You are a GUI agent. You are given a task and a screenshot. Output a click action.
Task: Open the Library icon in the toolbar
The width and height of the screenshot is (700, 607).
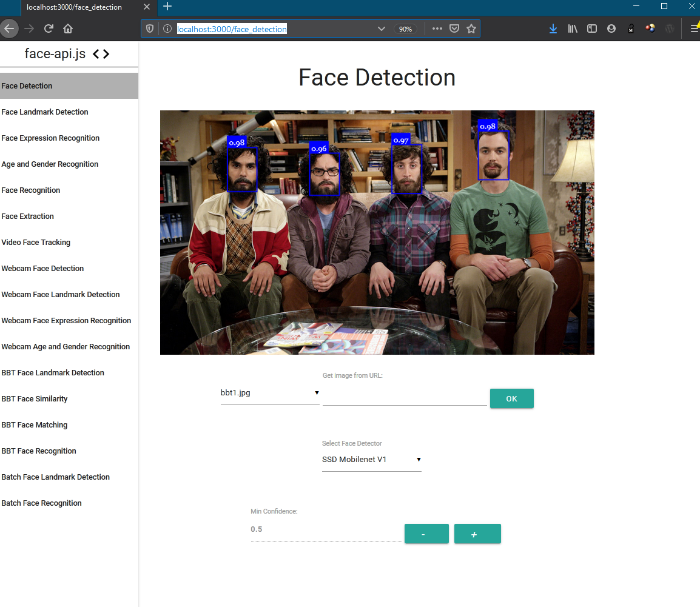(572, 29)
